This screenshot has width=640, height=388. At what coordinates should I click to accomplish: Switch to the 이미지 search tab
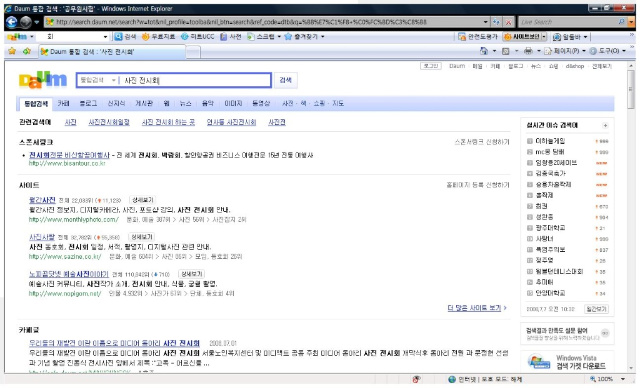(x=233, y=104)
